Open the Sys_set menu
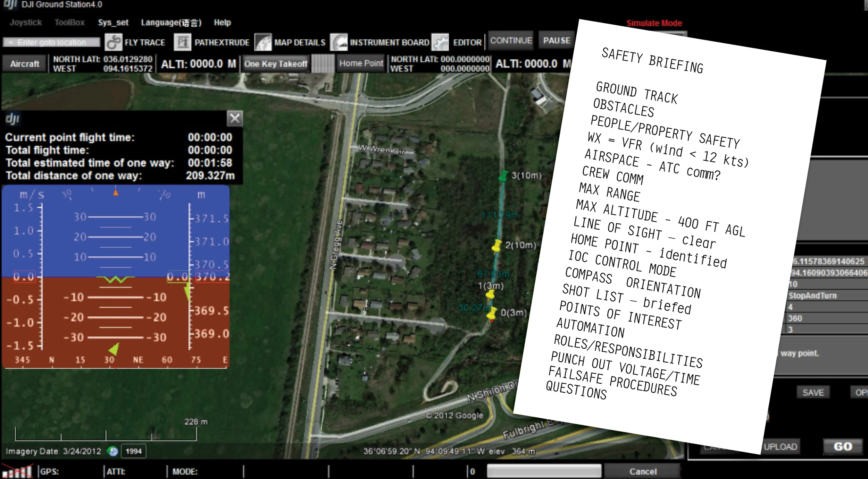 [113, 23]
